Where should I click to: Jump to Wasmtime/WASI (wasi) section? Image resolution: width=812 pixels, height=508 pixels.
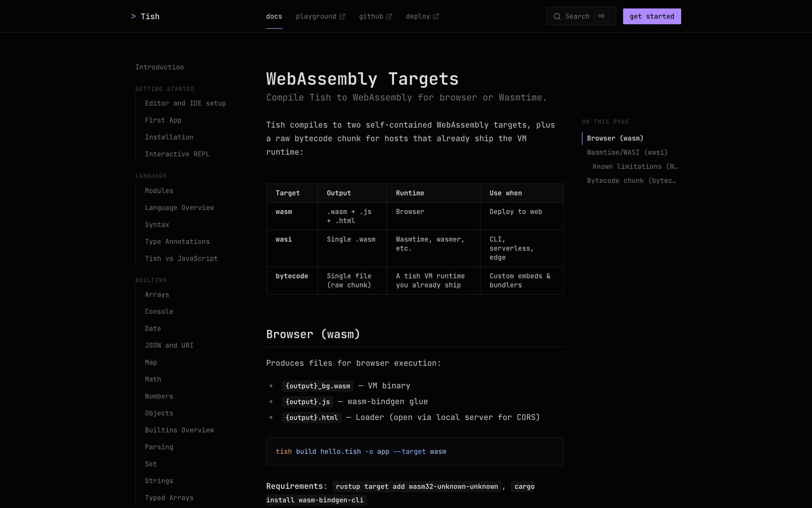pyautogui.click(x=627, y=152)
